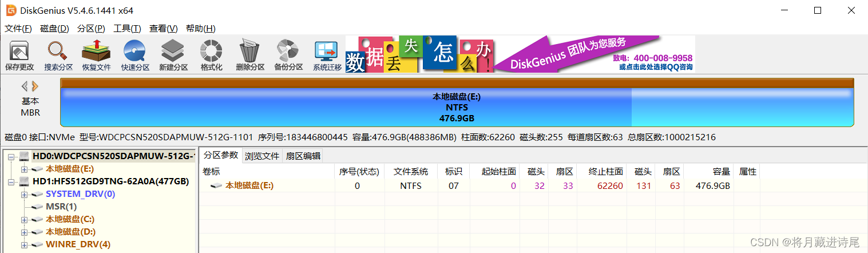The image size is (868, 253).
Task: Select MSR(1) partition in tree
Action: (61, 207)
